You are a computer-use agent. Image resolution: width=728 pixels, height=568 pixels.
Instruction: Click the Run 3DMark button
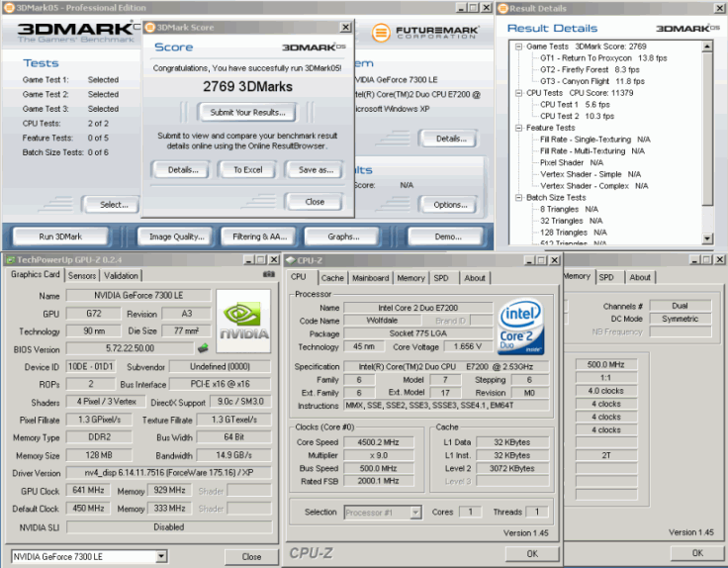[x=60, y=237]
